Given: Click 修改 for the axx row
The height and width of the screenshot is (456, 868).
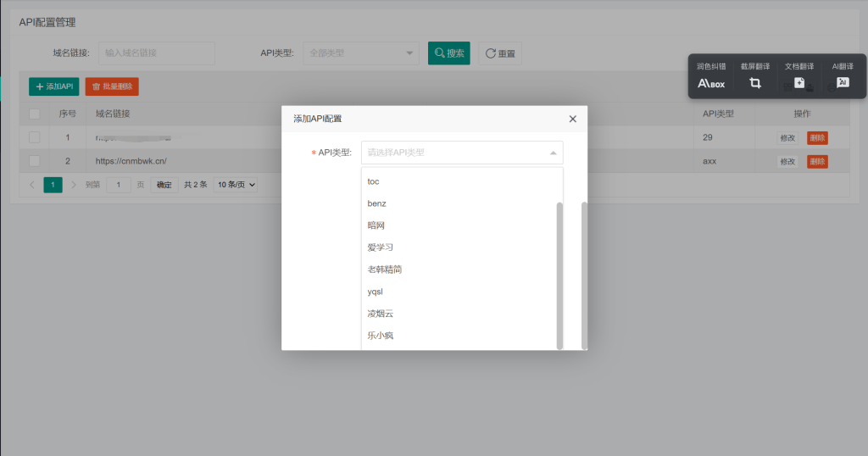Looking at the screenshot, I should point(787,162).
